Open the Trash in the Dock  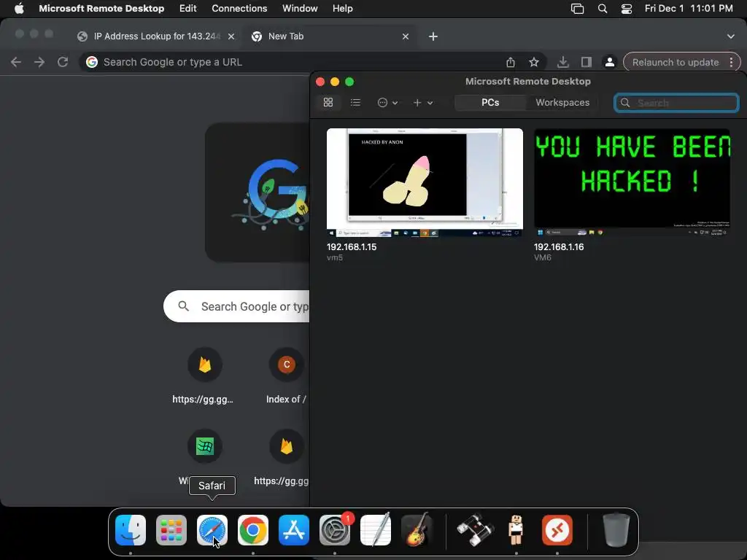(616, 530)
